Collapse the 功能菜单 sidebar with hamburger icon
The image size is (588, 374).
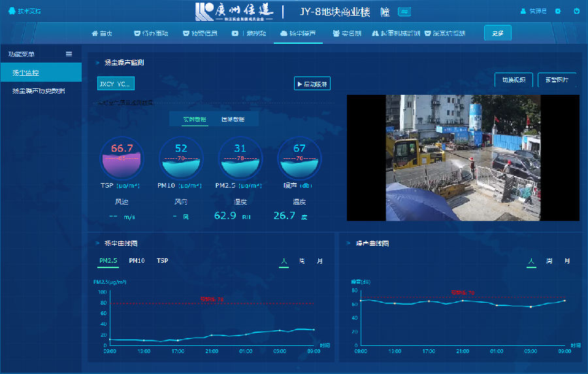pos(69,54)
